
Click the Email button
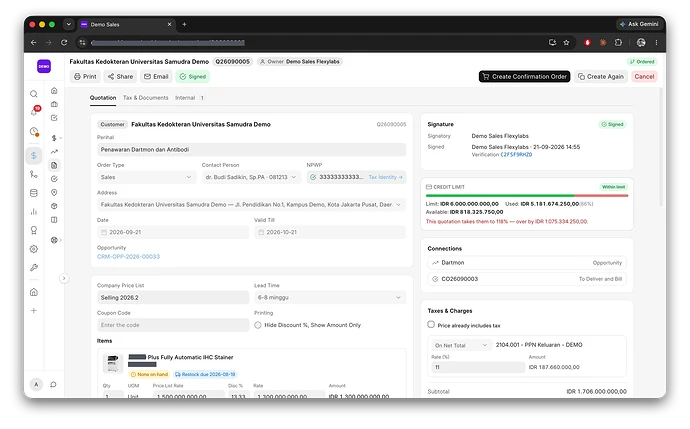(x=156, y=77)
